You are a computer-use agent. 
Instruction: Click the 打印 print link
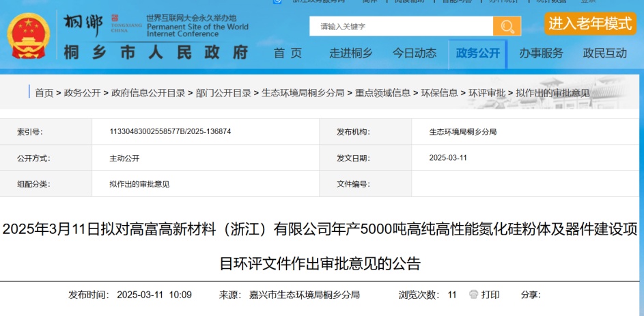[x=490, y=295]
